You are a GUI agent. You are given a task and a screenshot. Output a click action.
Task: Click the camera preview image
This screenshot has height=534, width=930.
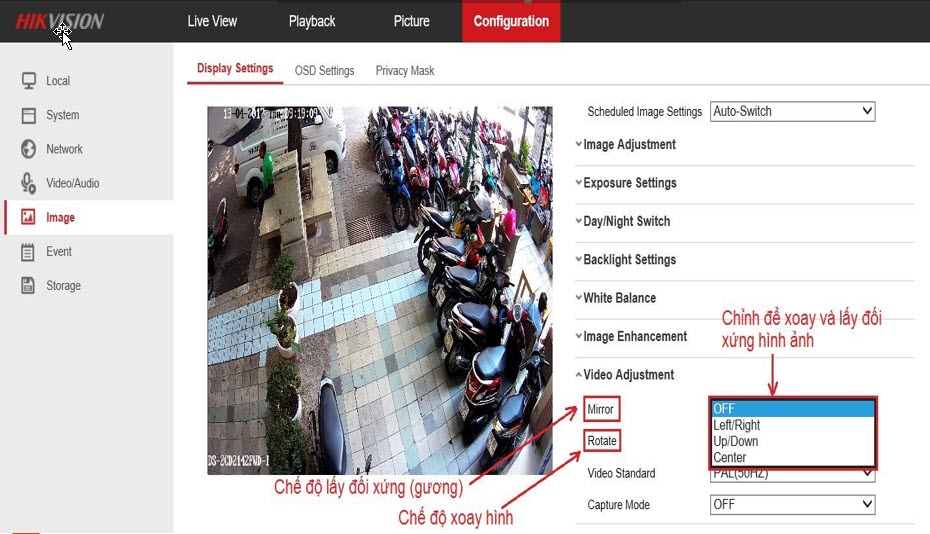379,290
